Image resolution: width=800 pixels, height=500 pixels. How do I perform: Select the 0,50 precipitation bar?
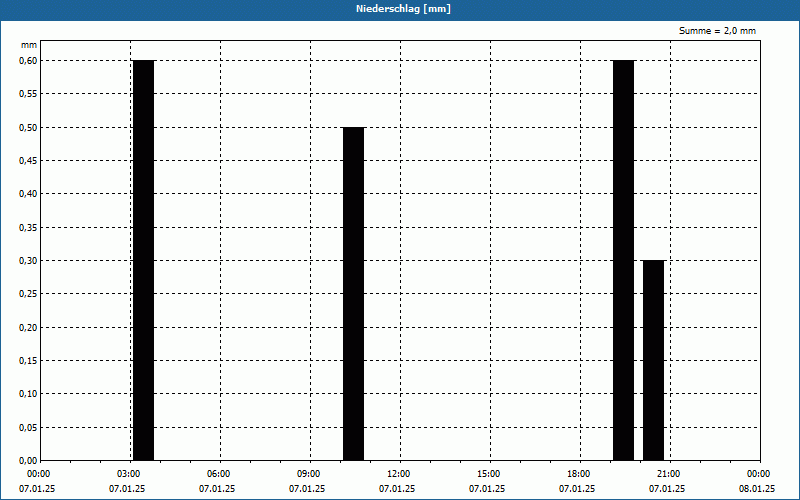[354, 294]
